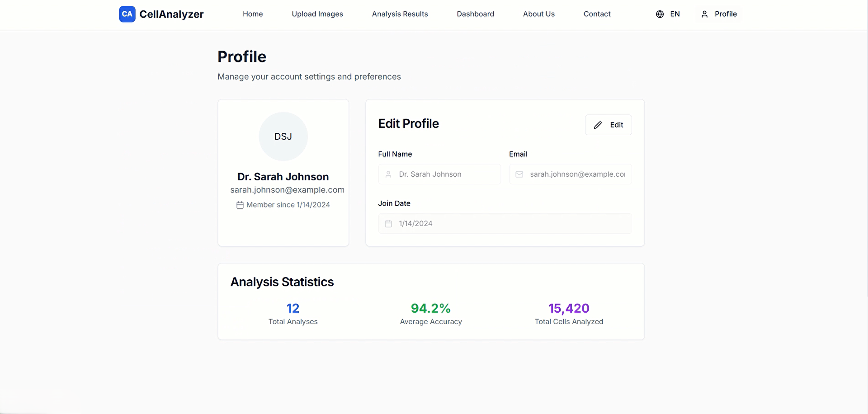This screenshot has width=868, height=414.
Task: Click the Average Accuracy label
Action: click(x=431, y=322)
